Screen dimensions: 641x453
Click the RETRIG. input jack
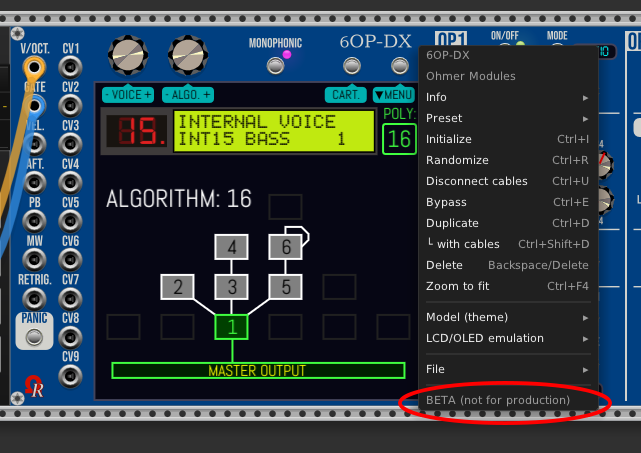coord(34,298)
